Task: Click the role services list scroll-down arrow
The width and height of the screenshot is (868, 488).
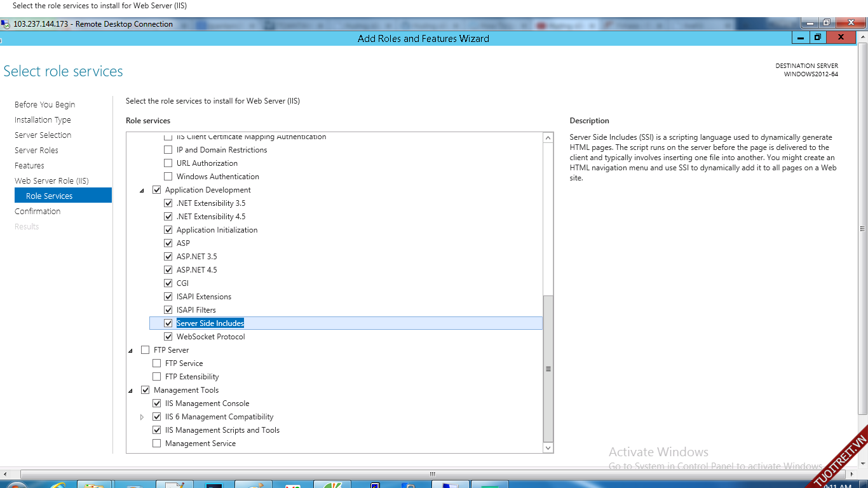Action: [x=548, y=448]
